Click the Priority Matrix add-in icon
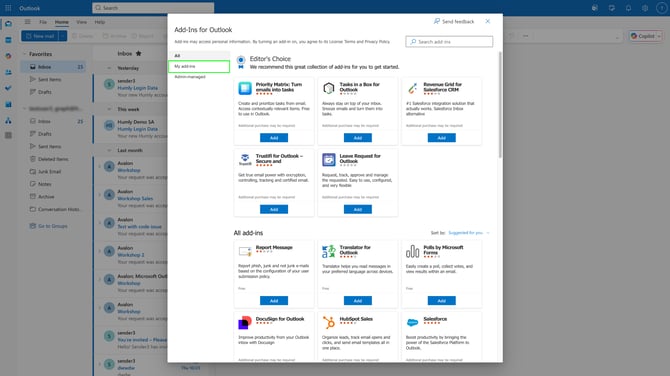The width and height of the screenshot is (670, 376). point(245,88)
